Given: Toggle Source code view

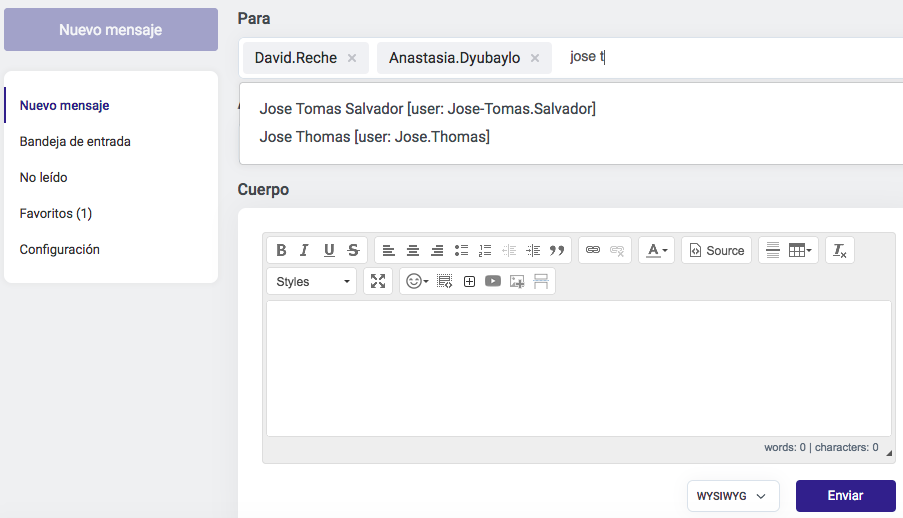Looking at the screenshot, I should coord(716,250).
